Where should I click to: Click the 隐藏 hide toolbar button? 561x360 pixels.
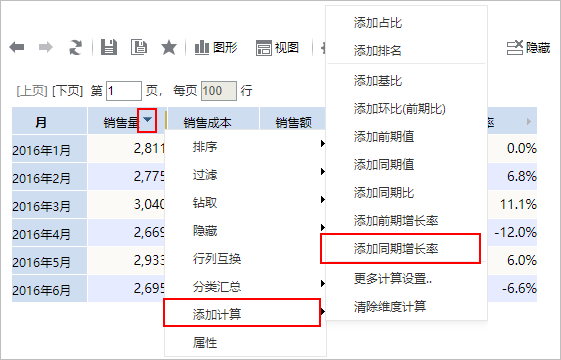[x=528, y=47]
